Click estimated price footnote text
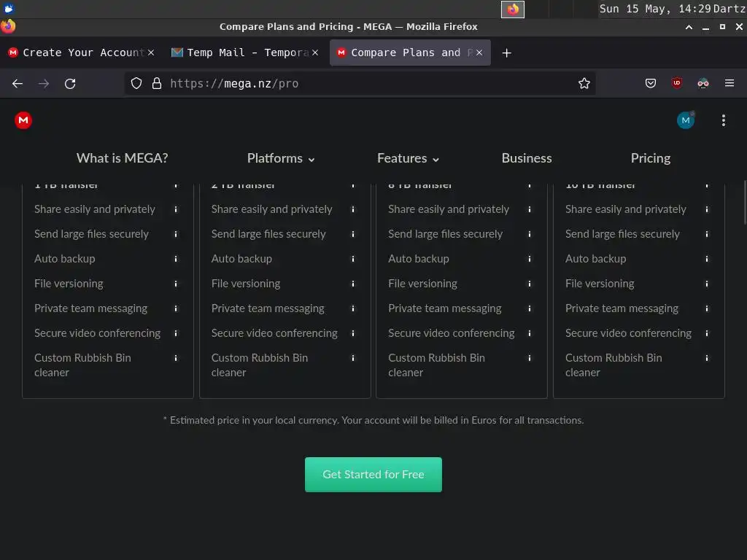This screenshot has width=747, height=560. coord(373,420)
